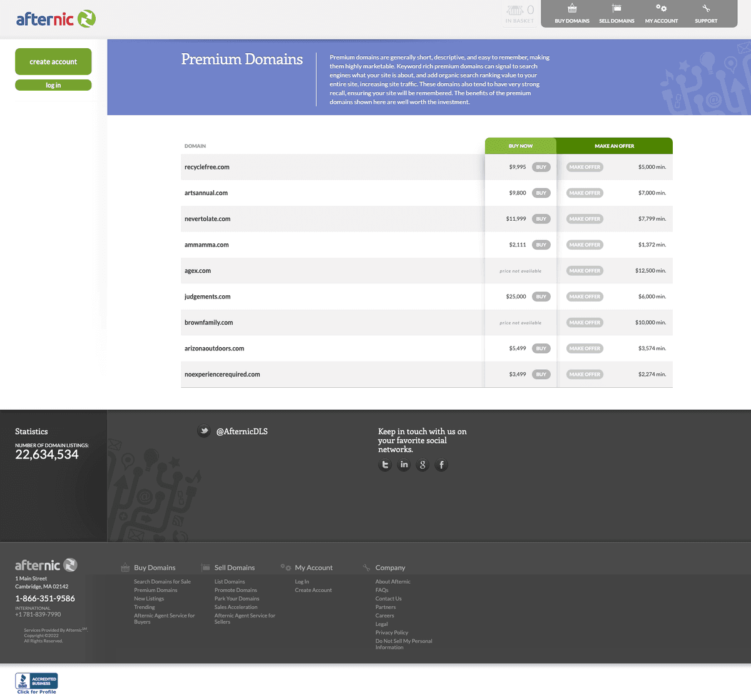Open the basket icon in header

pos(519,14)
